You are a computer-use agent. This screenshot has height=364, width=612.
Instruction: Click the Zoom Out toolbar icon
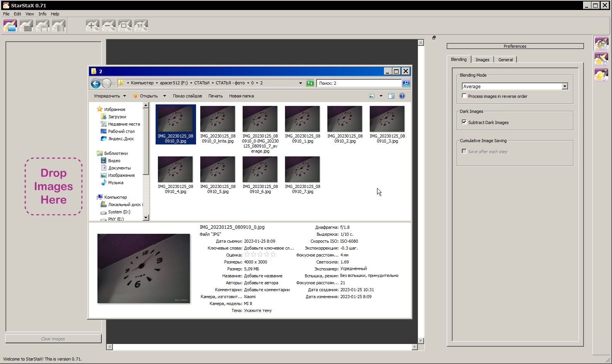[109, 26]
